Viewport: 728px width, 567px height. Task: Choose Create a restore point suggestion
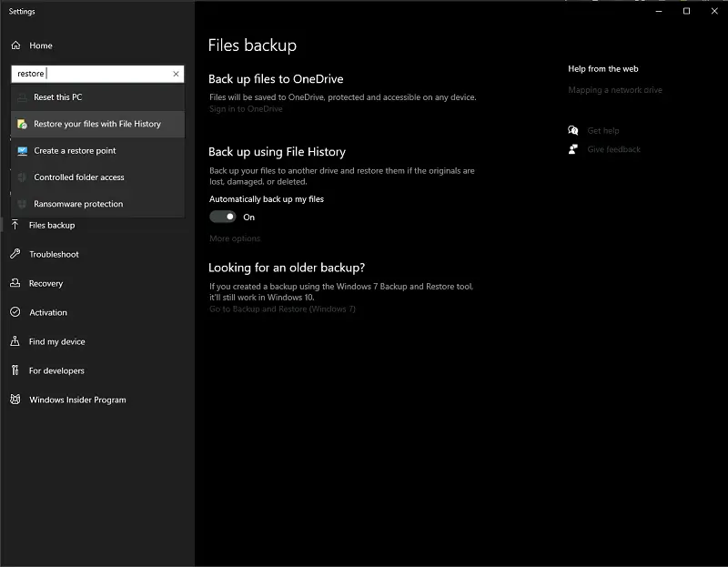(x=75, y=151)
